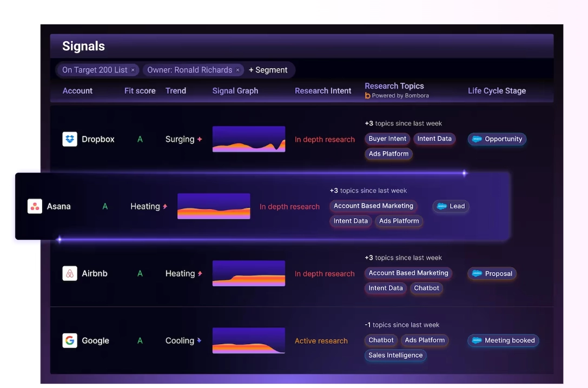Click Dropbox's In depth research text
Viewport: 588px width, 388px height.
click(325, 140)
